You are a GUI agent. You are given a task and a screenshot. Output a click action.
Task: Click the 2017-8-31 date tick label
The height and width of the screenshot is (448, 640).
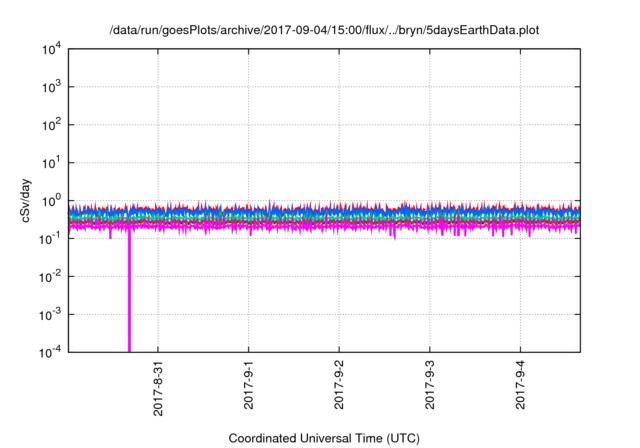pyautogui.click(x=158, y=388)
